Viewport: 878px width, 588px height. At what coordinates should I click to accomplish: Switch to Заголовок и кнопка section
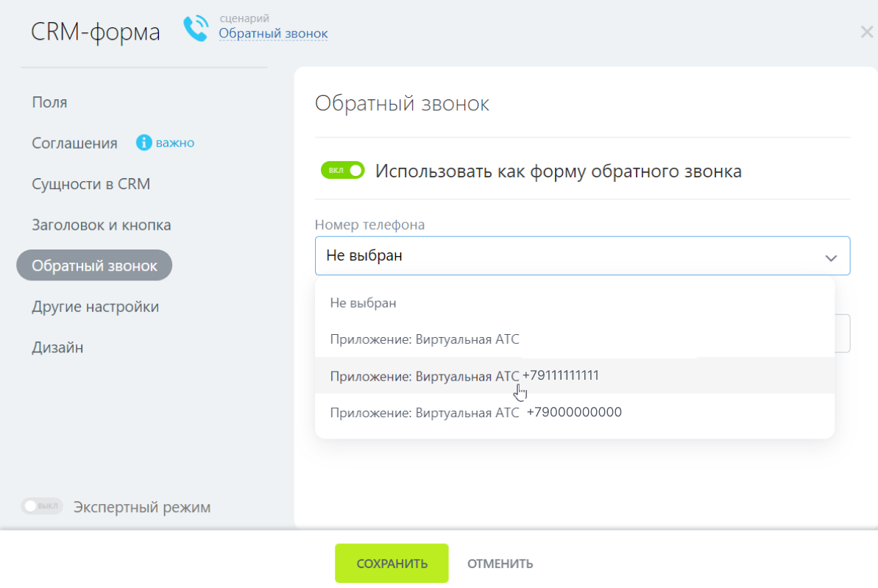[101, 225]
